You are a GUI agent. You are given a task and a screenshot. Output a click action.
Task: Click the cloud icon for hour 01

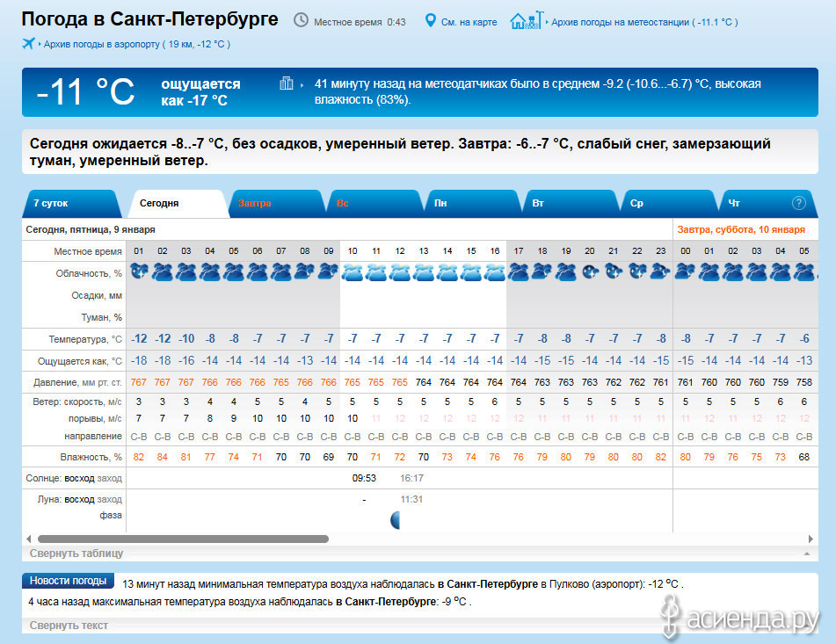139,272
